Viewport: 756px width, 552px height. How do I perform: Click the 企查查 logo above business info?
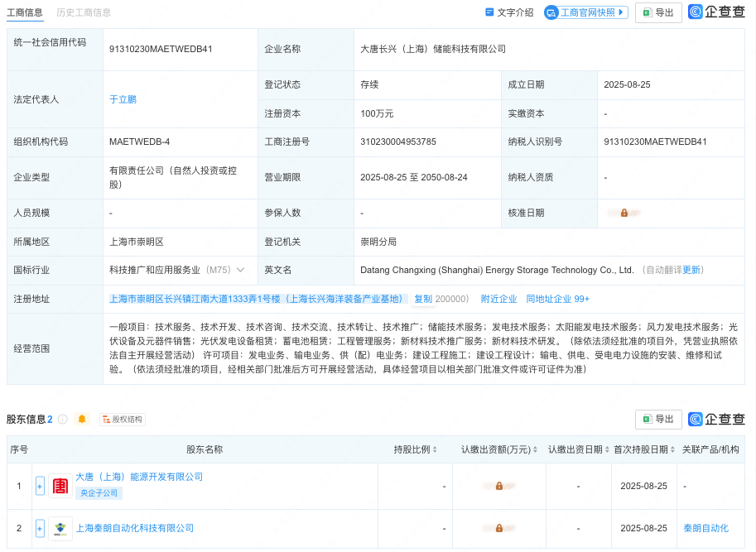tap(716, 12)
